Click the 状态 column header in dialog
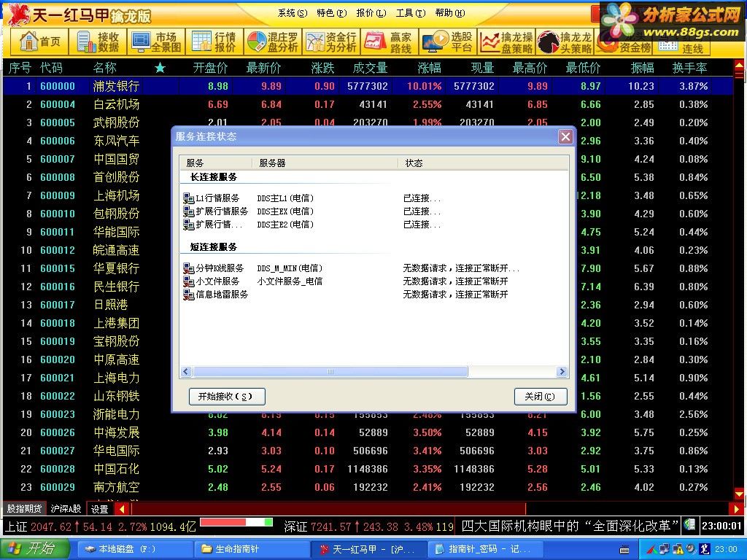This screenshot has height=560, width=747. point(483,163)
